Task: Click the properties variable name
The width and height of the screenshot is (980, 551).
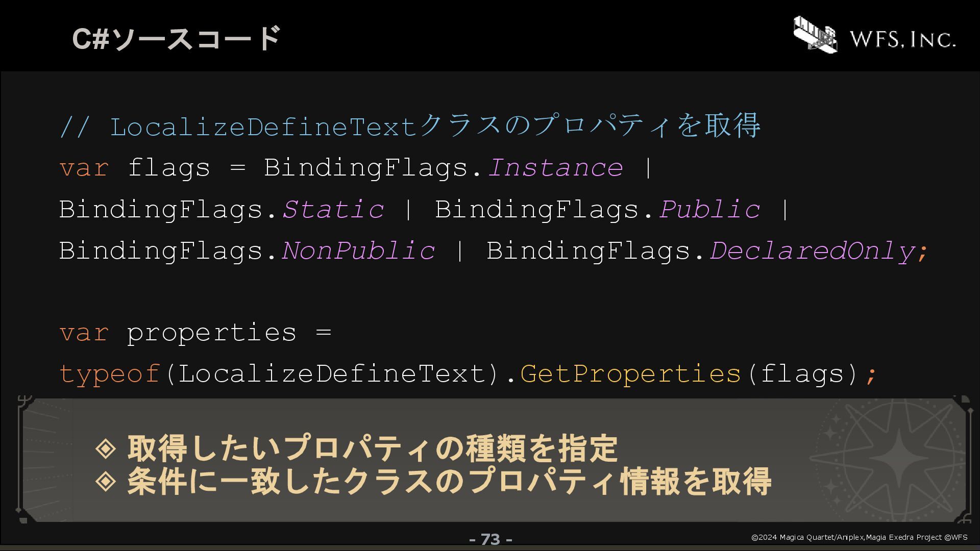Action: point(211,333)
